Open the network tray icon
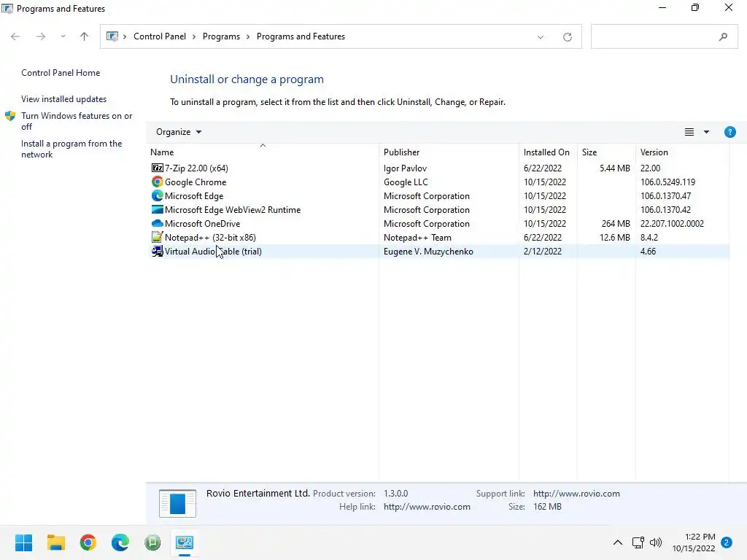The image size is (747, 560). click(638, 542)
